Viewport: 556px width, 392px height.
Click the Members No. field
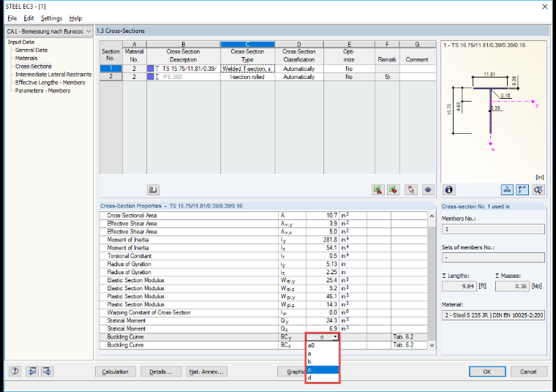pos(493,230)
